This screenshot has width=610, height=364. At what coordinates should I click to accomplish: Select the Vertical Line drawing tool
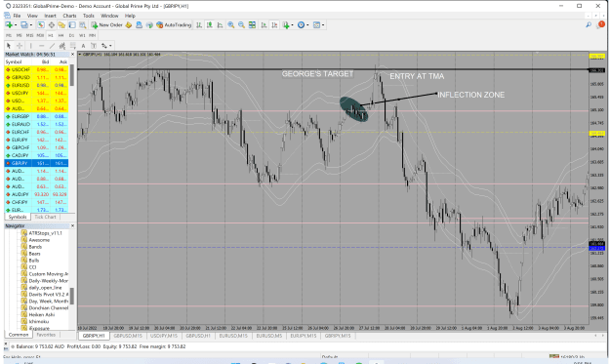click(x=30, y=46)
